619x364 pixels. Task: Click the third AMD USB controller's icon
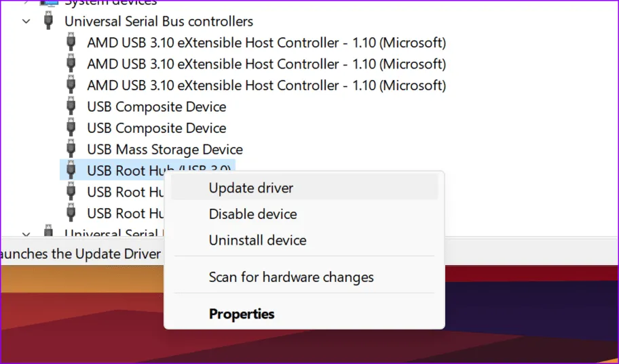point(71,85)
